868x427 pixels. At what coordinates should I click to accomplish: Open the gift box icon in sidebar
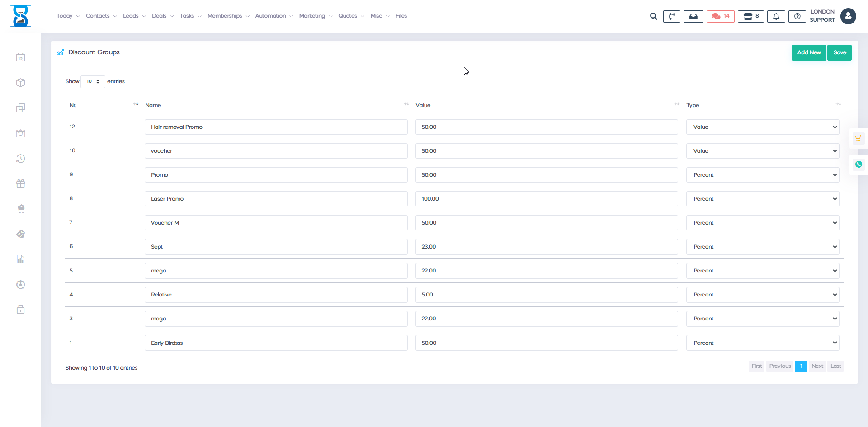click(21, 183)
